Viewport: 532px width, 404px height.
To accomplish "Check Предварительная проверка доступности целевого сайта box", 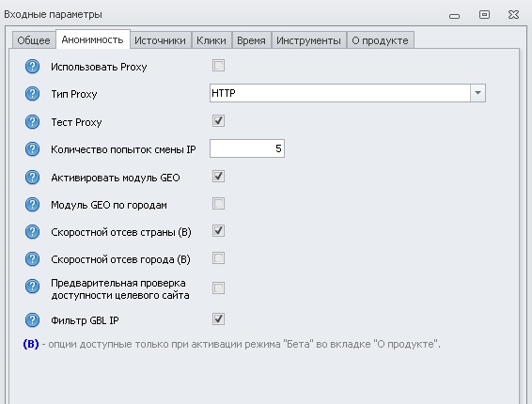I will coord(218,288).
